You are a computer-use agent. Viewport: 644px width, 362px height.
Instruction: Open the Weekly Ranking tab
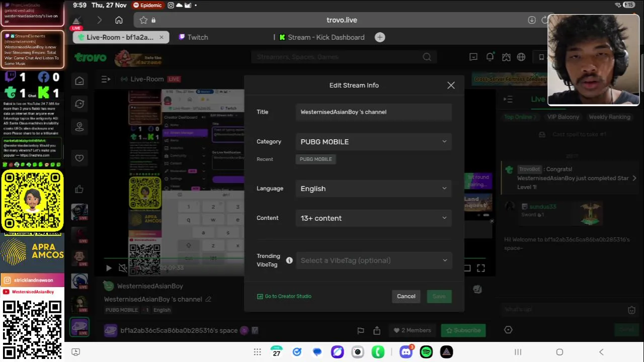(609, 117)
